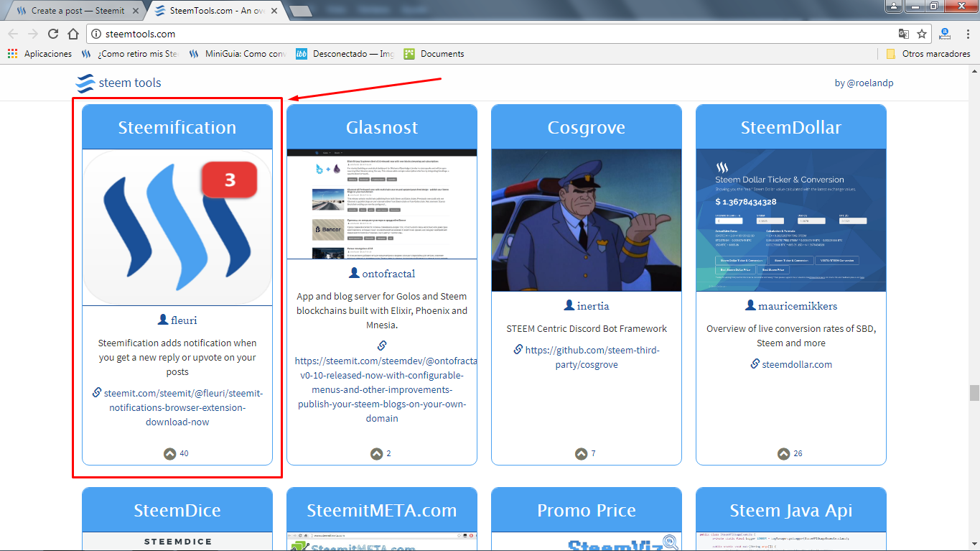Click the vote count 40 on Steemification
The image size is (980, 551).
click(x=185, y=453)
